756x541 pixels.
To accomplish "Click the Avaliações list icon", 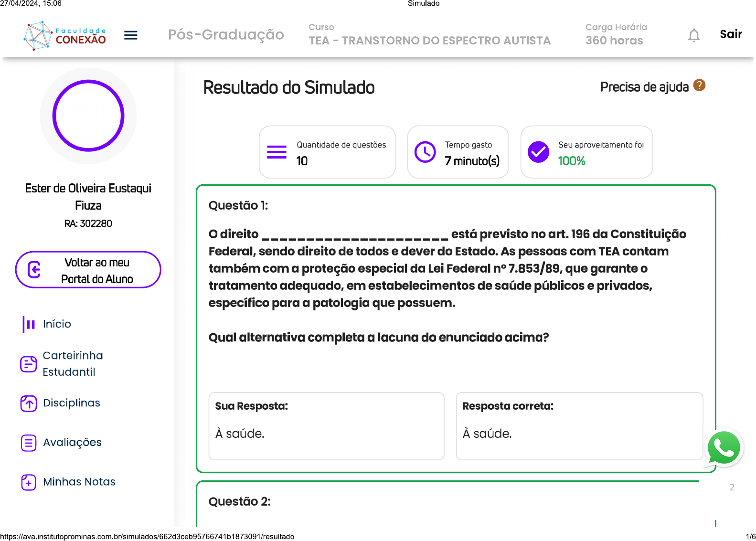I will pos(29,443).
